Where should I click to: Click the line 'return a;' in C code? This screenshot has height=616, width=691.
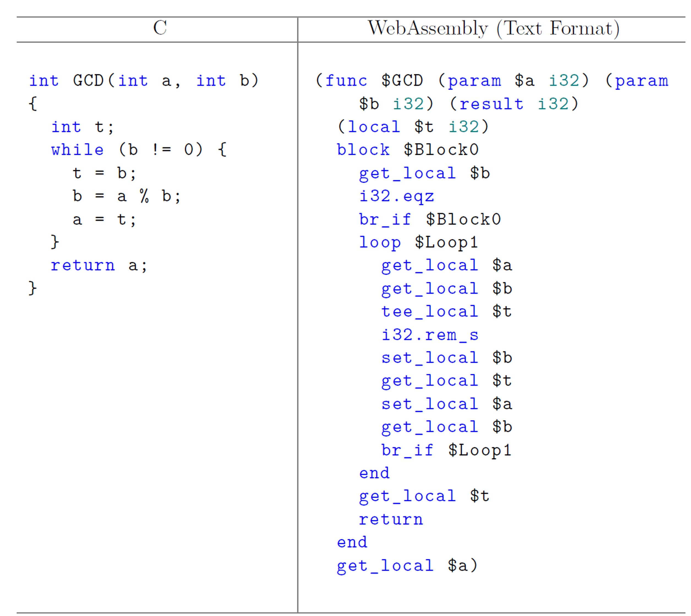coord(99,265)
